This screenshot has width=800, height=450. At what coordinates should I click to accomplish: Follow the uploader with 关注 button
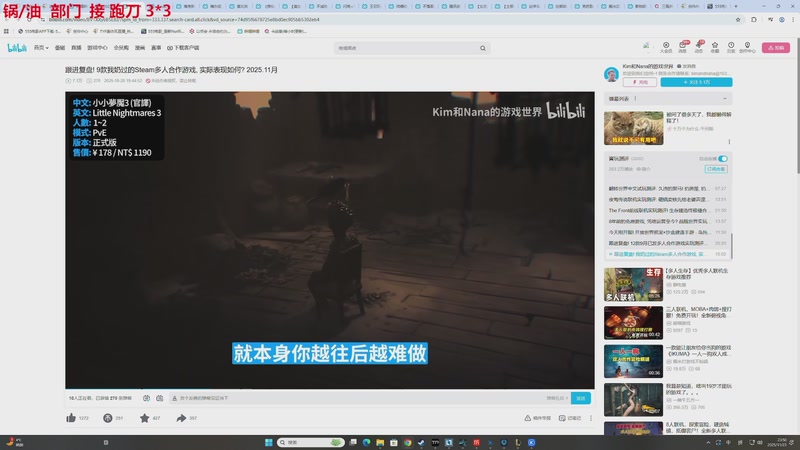(x=696, y=82)
